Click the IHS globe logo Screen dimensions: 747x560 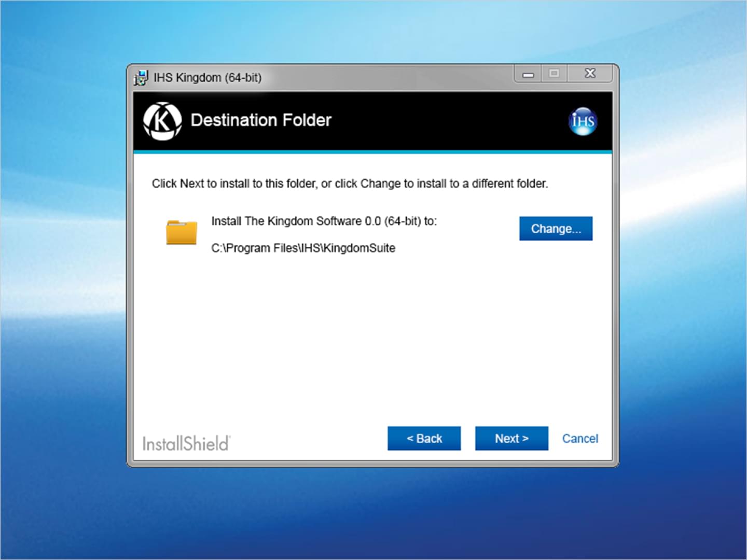pyautogui.click(x=583, y=121)
